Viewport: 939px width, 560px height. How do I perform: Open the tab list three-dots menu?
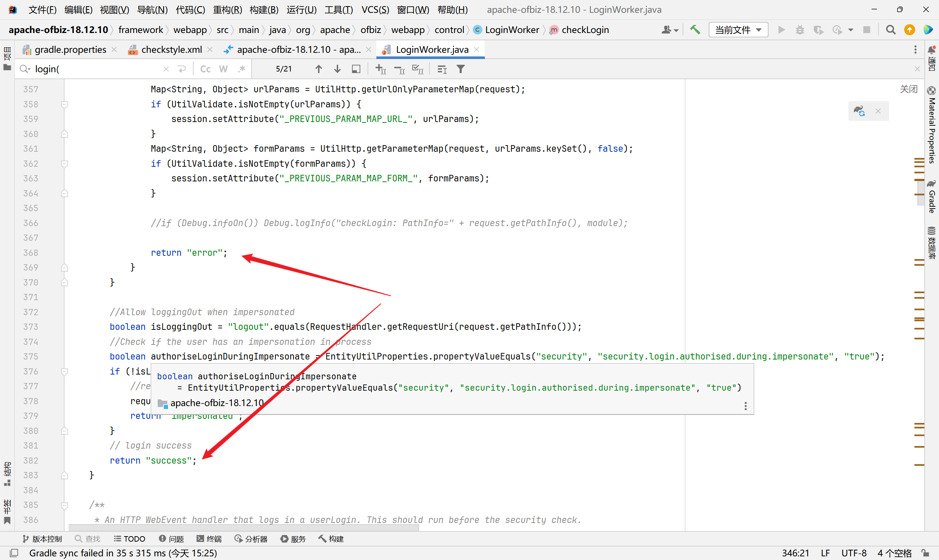(x=915, y=49)
